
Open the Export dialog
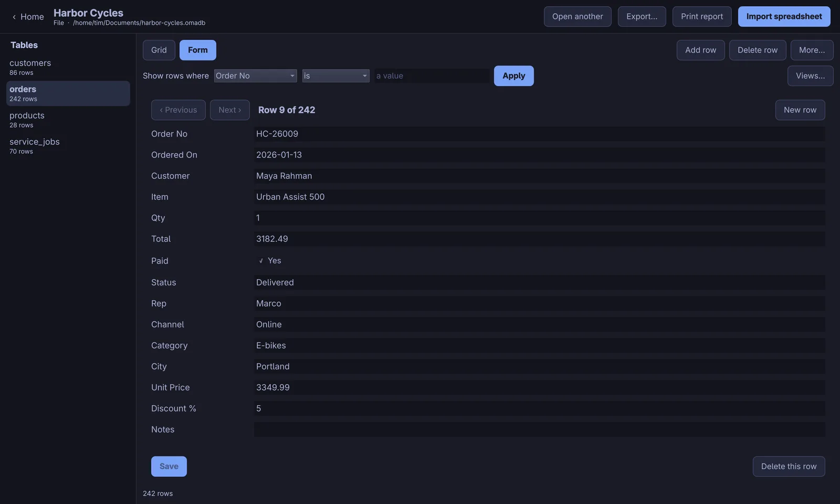point(642,17)
